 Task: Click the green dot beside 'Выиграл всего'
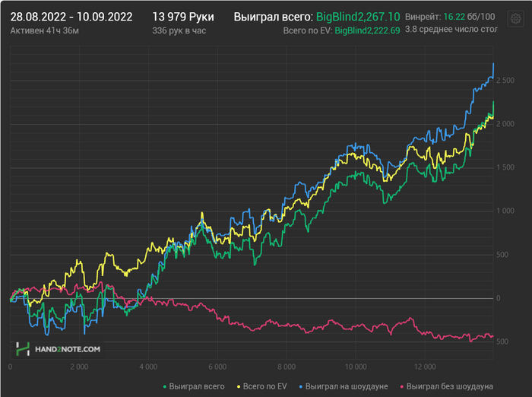click(165, 387)
